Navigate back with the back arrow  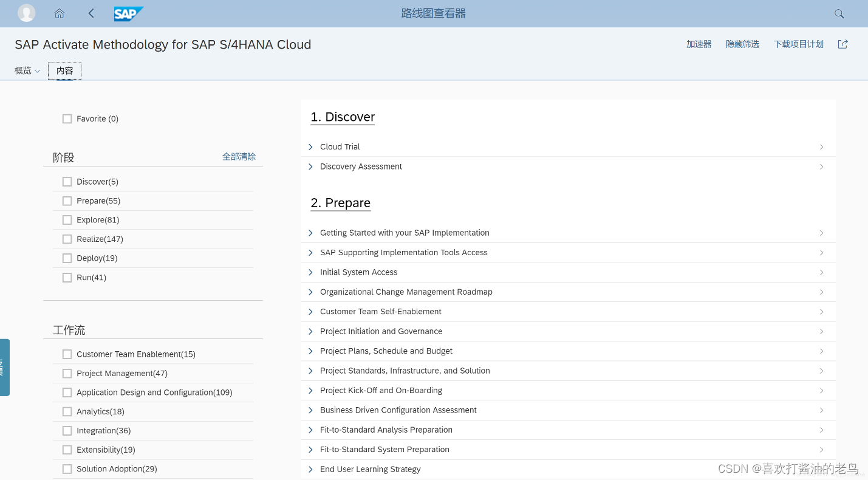tap(91, 13)
